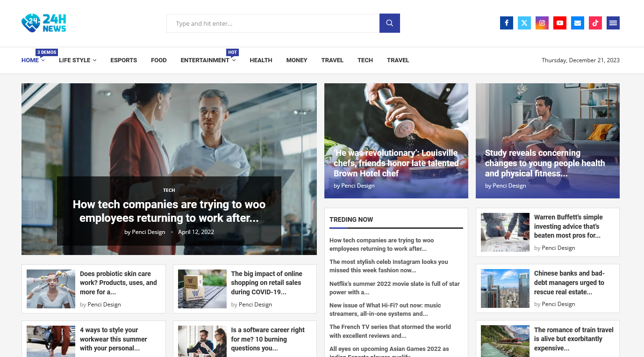Open 'The romance of train travel' article

click(x=574, y=339)
